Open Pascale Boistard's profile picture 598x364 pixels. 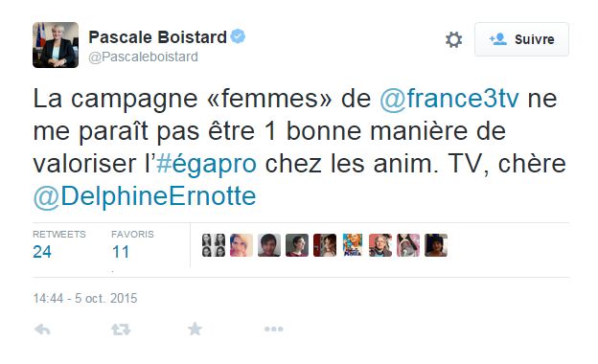[x=56, y=45]
